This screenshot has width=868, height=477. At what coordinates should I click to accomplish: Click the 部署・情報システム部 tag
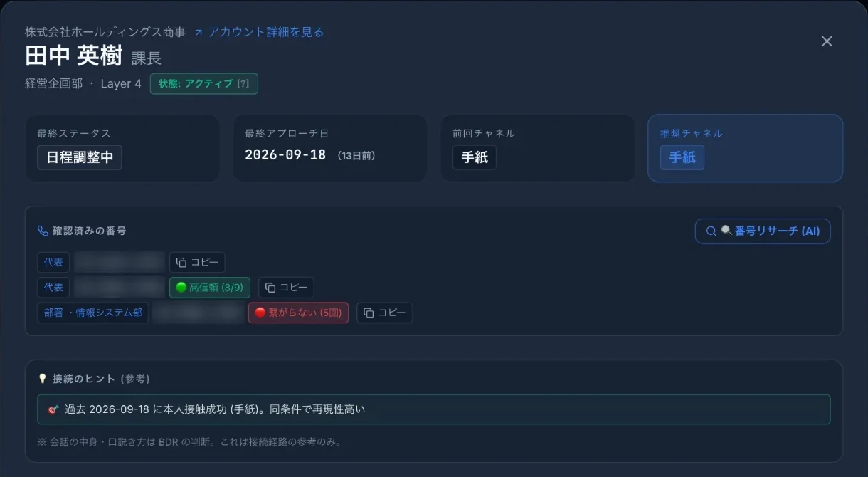(x=93, y=313)
